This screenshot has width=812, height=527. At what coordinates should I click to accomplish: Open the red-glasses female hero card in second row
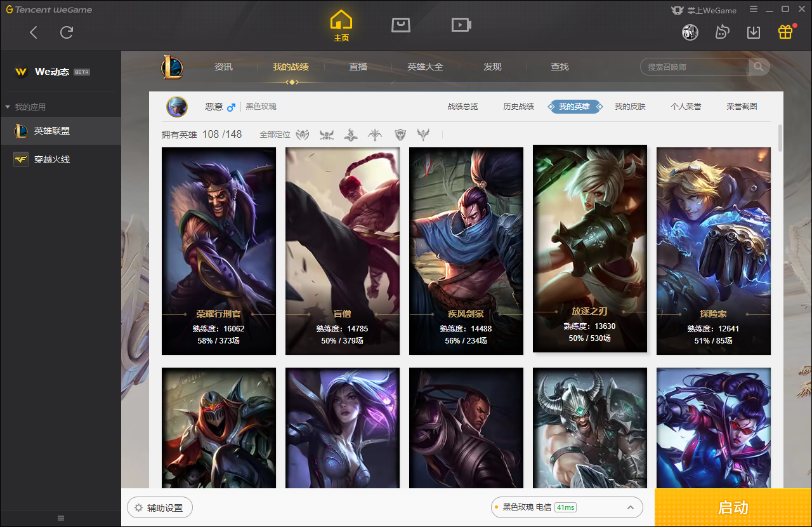[714, 428]
